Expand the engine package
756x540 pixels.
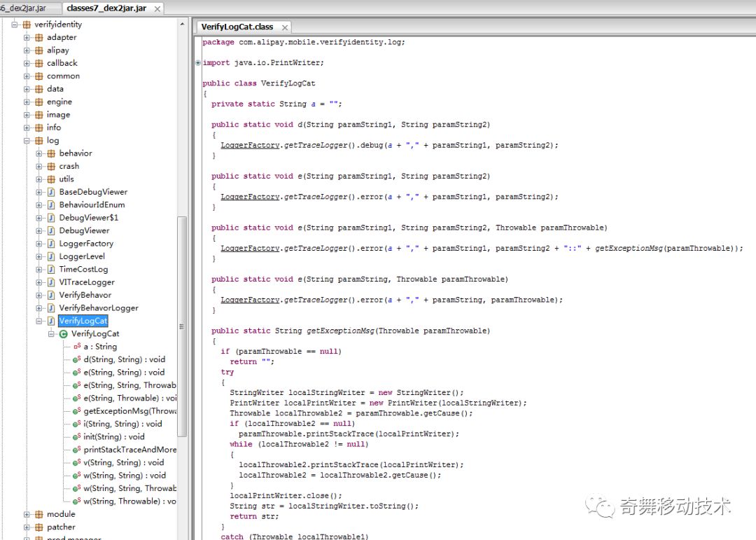[27, 102]
